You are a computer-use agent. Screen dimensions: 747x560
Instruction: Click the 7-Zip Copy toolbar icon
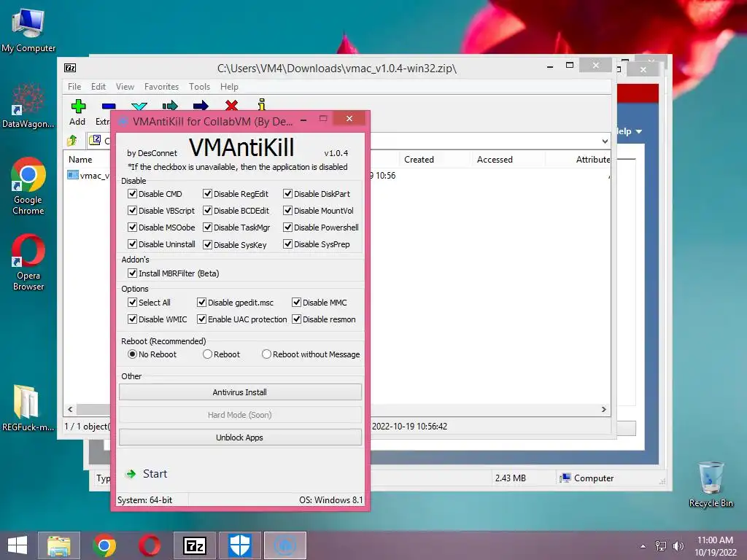tap(170, 105)
